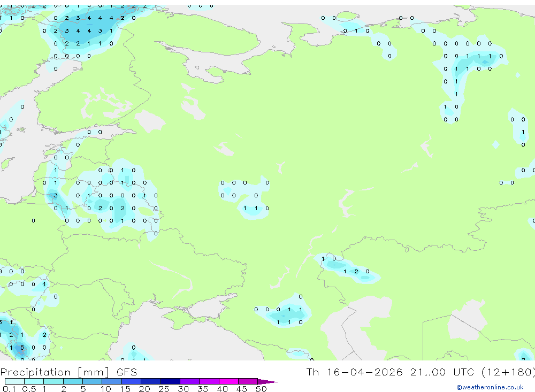Pick the 30–35 mm purple legend swatch
Image resolution: width=535 pixels, height=392 pixels.
pos(190,381)
